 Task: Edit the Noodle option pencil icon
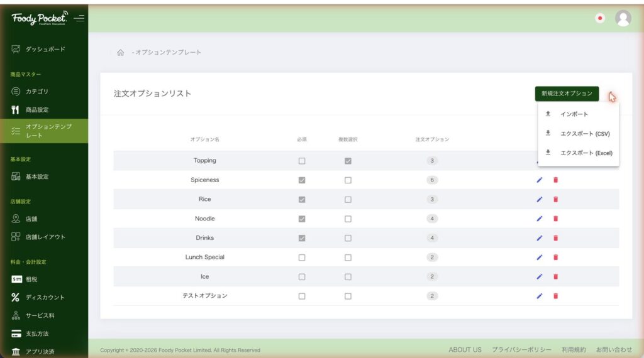[x=539, y=219]
